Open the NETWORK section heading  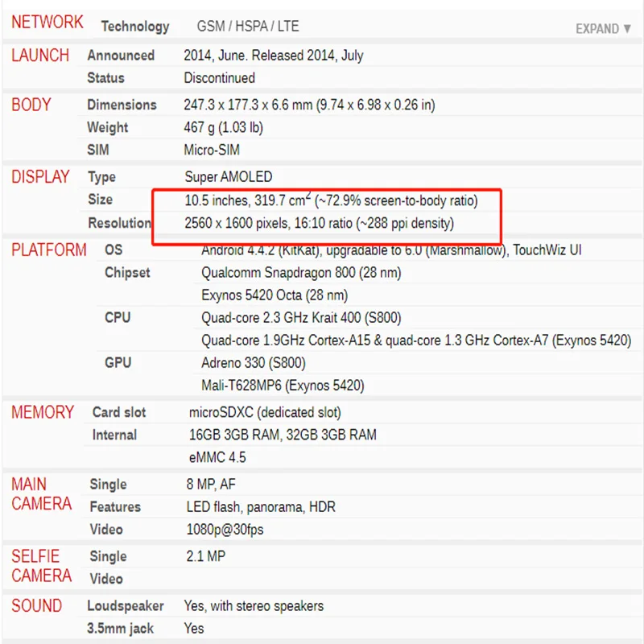[x=47, y=23]
